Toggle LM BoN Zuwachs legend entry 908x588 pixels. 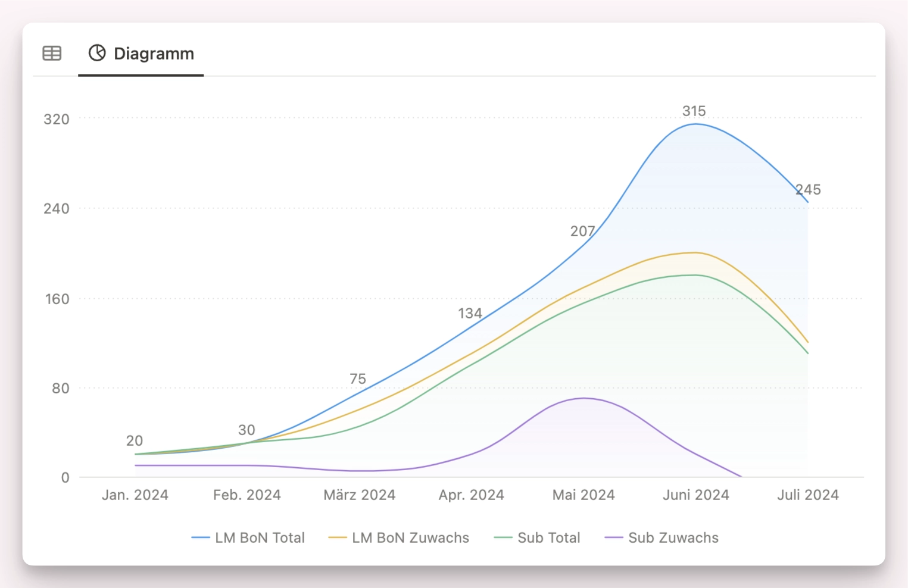[398, 537]
